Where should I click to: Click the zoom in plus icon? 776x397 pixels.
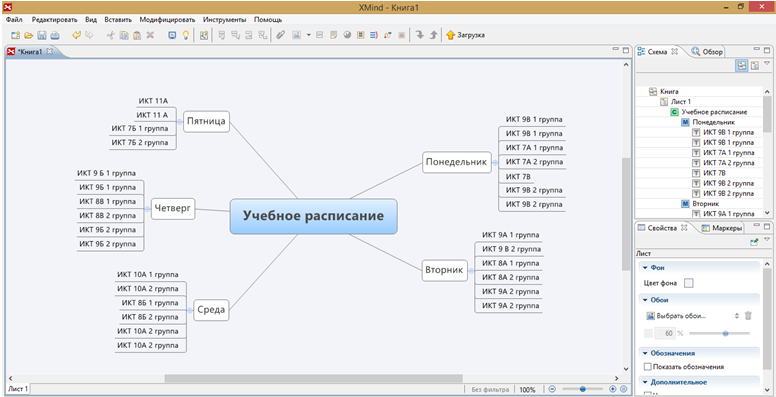(x=613, y=389)
